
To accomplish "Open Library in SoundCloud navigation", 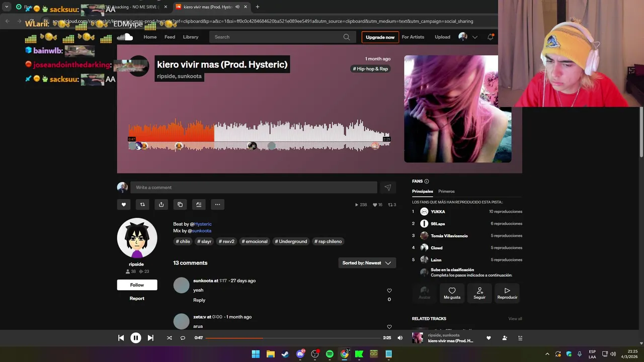I will (x=191, y=37).
